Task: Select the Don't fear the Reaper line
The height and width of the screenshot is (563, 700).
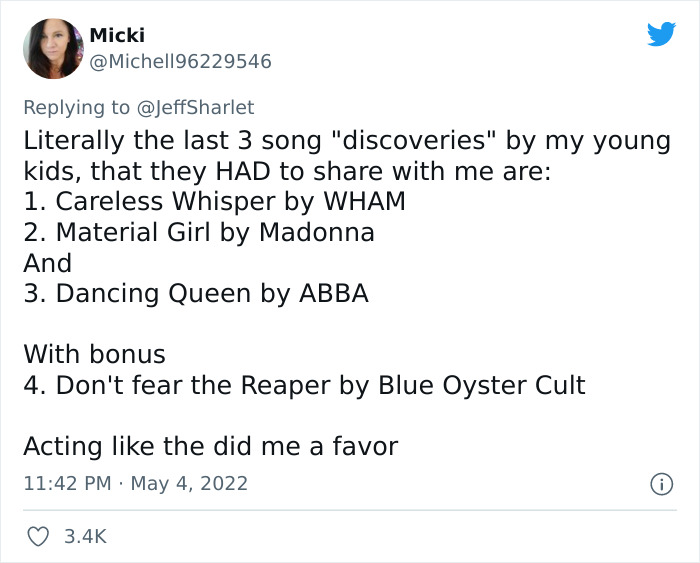Action: click(304, 385)
